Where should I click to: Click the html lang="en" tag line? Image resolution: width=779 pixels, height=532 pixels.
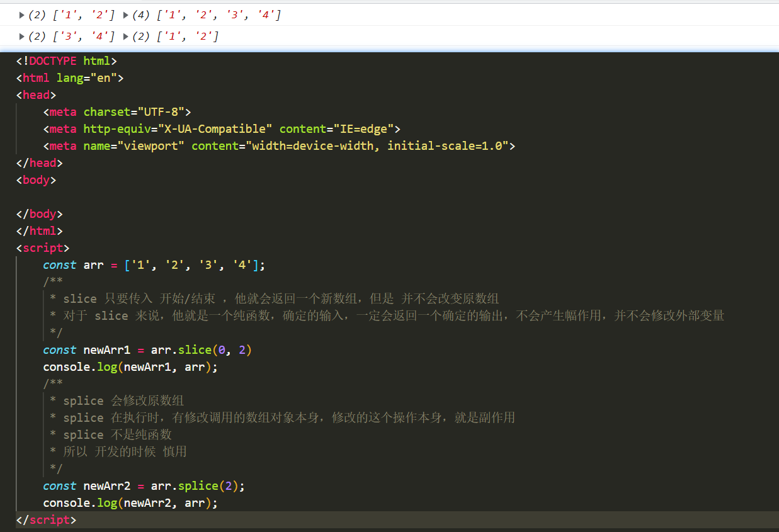coord(70,78)
